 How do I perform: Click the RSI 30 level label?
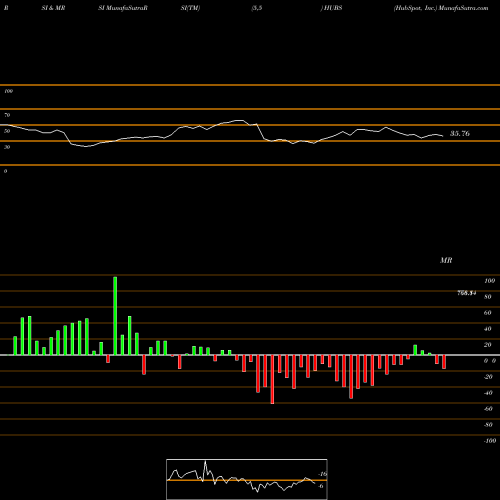[x=7, y=147]
